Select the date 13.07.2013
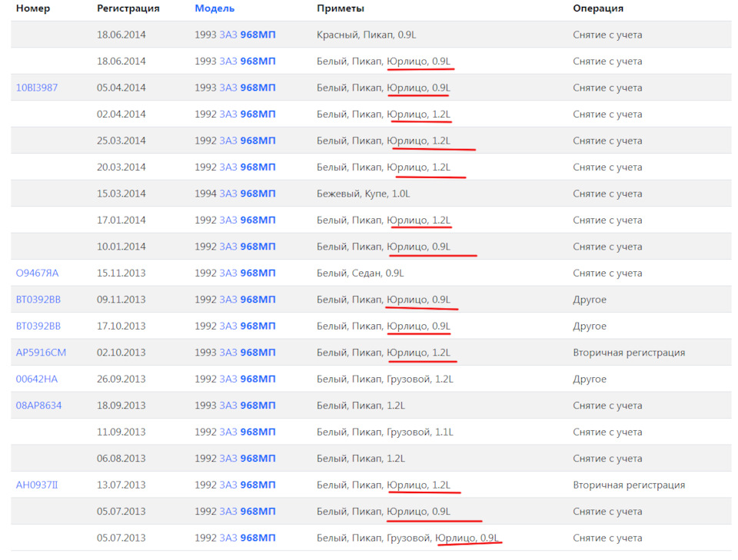738x560 pixels. tap(121, 485)
